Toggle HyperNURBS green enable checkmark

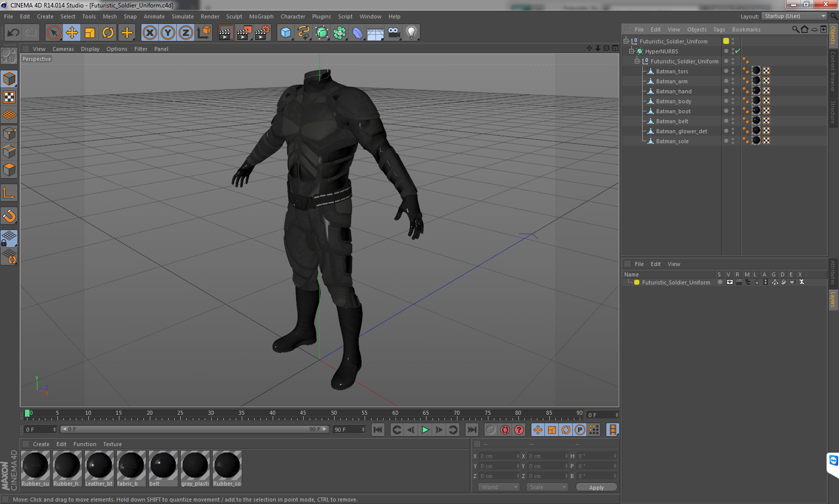point(738,51)
